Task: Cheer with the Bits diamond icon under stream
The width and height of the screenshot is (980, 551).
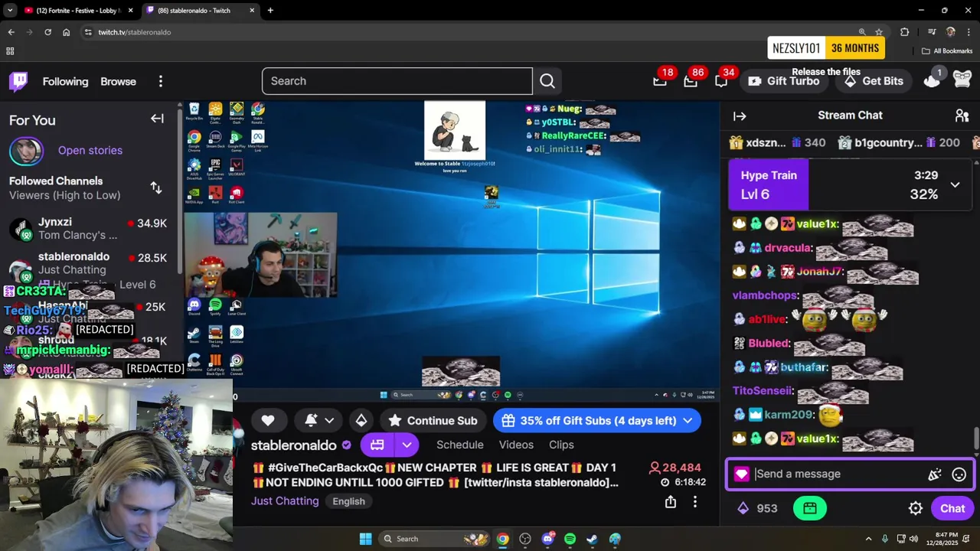Action: pos(361,420)
